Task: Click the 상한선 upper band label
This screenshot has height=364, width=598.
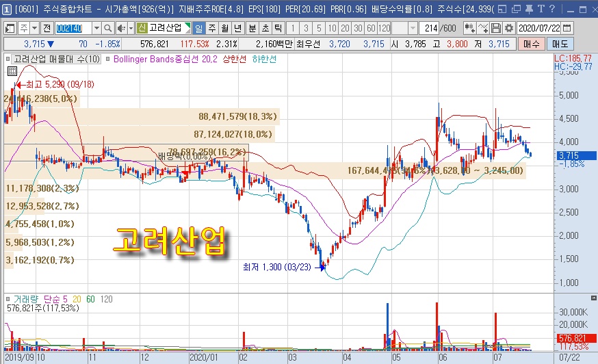Action: pyautogui.click(x=234, y=59)
